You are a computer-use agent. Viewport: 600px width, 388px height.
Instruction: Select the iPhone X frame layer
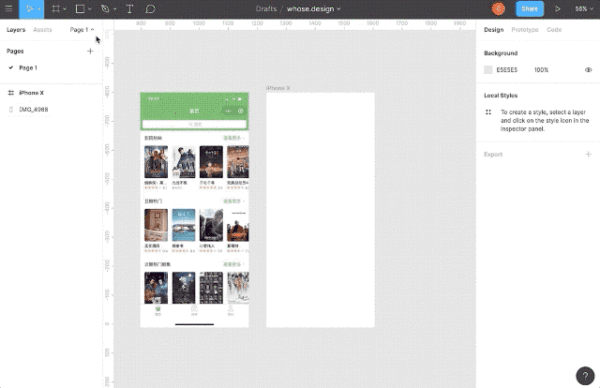[x=31, y=93]
